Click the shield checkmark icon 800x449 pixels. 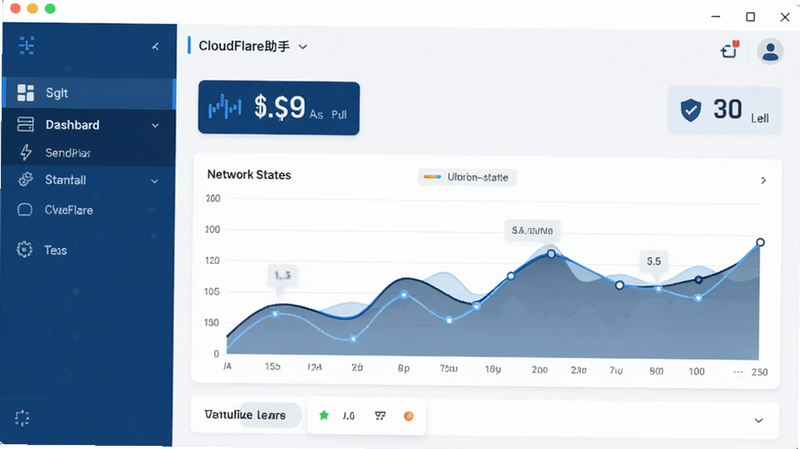[x=691, y=110]
